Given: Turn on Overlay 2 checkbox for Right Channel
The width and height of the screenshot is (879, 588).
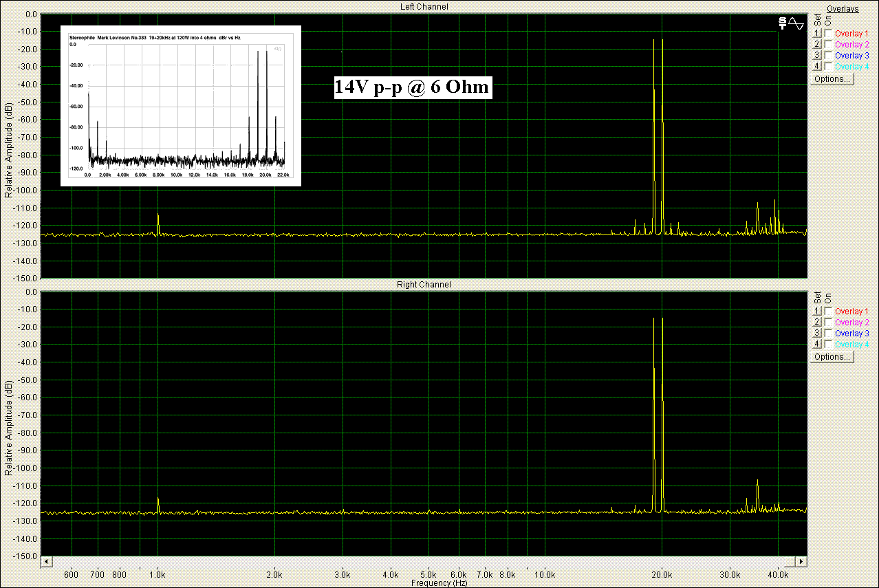Looking at the screenshot, I should [x=828, y=322].
